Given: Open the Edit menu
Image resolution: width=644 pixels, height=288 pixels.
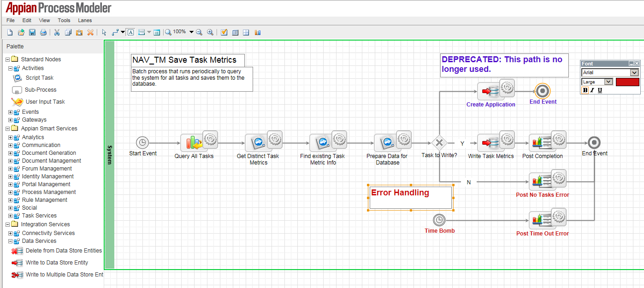Looking at the screenshot, I should 27,20.
